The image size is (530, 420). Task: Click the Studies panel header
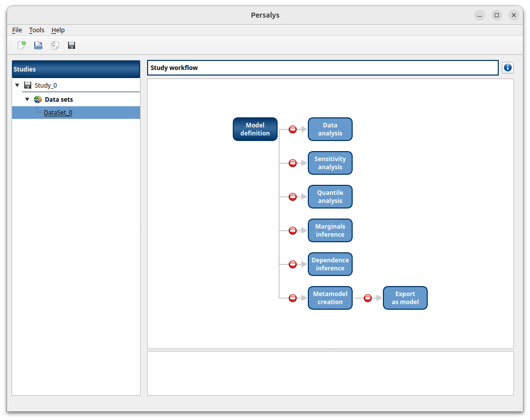click(76, 69)
